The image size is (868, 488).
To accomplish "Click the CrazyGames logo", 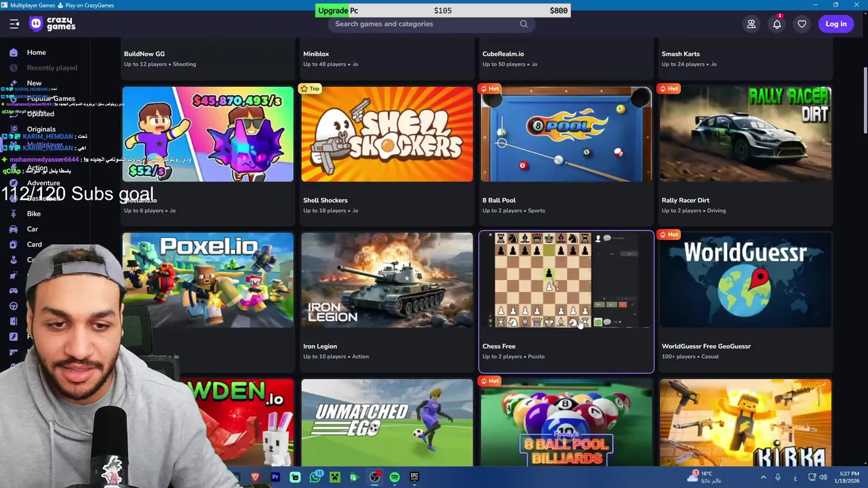I will pos(53,24).
